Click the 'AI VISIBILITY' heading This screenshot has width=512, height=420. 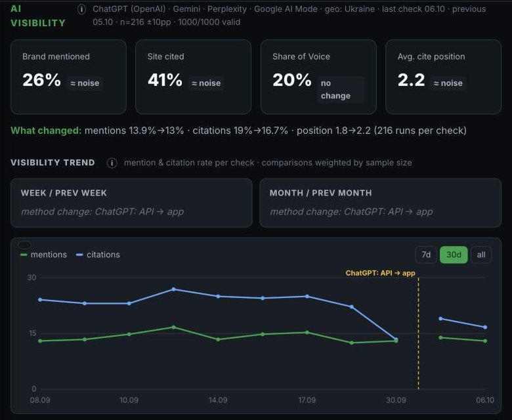(x=38, y=16)
